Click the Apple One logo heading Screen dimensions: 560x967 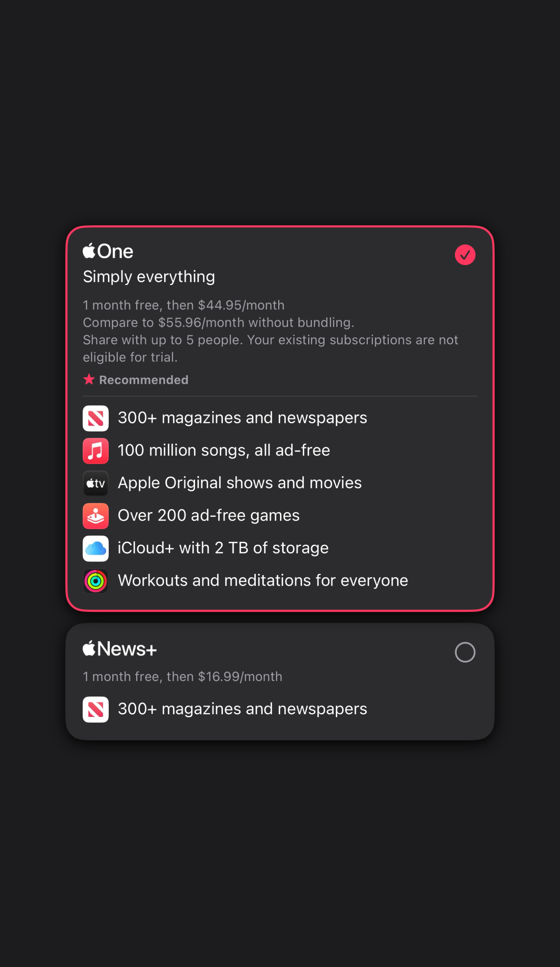pyautogui.click(x=108, y=251)
